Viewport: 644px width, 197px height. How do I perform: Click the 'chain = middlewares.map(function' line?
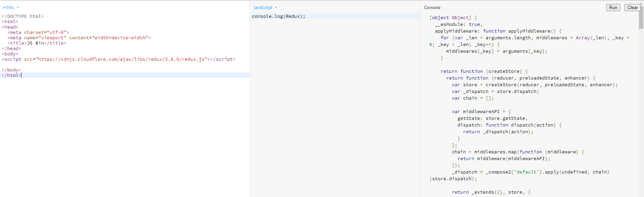pyautogui.click(x=518, y=152)
